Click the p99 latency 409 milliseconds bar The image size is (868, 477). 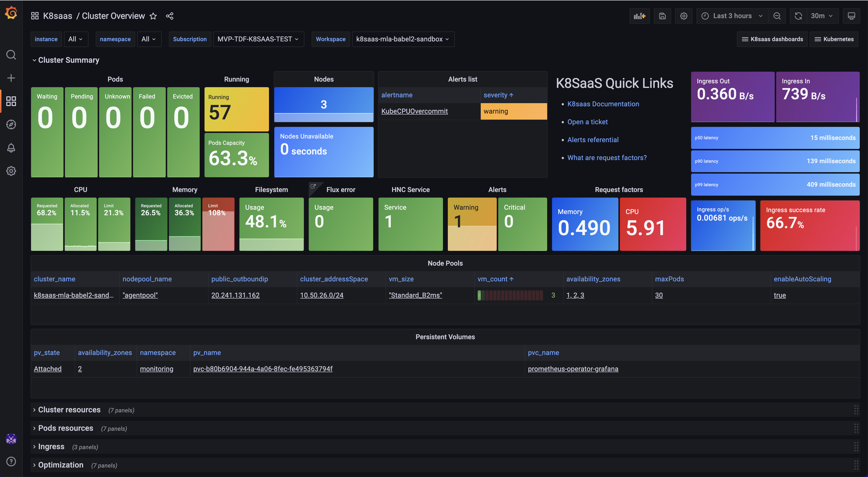click(775, 185)
